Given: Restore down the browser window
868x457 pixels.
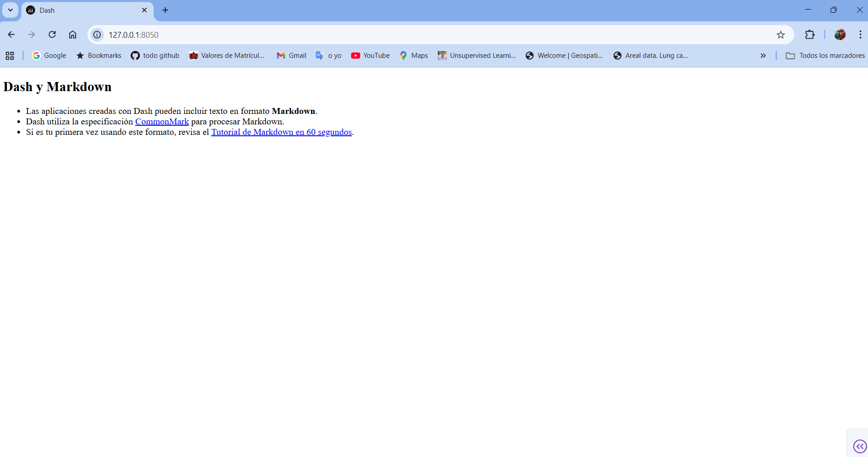Looking at the screenshot, I should [833, 10].
